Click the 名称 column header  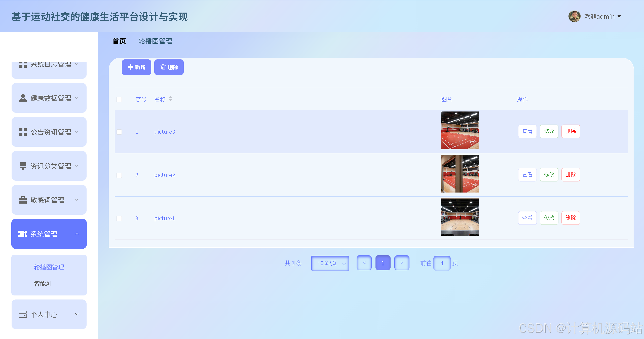coord(160,99)
